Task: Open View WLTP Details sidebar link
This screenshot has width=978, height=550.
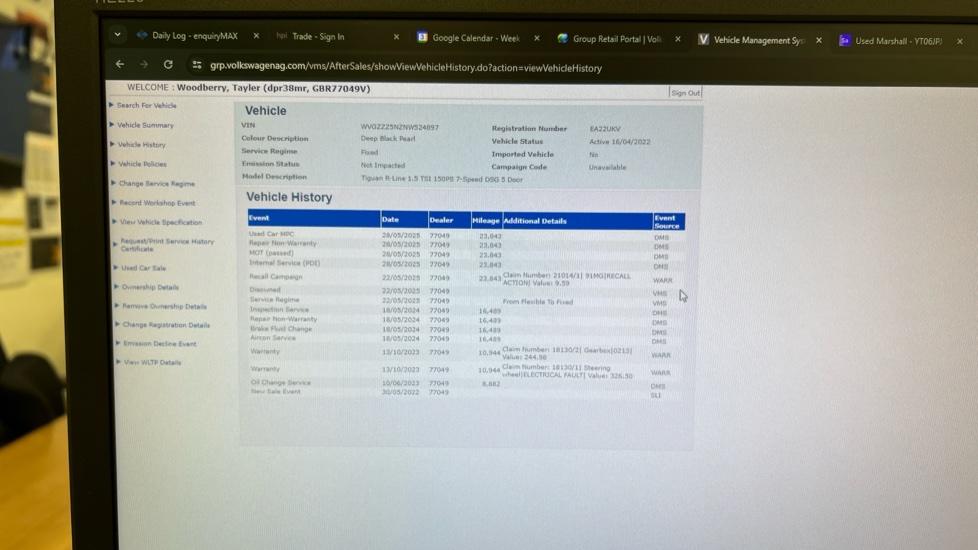Action: tap(152, 363)
